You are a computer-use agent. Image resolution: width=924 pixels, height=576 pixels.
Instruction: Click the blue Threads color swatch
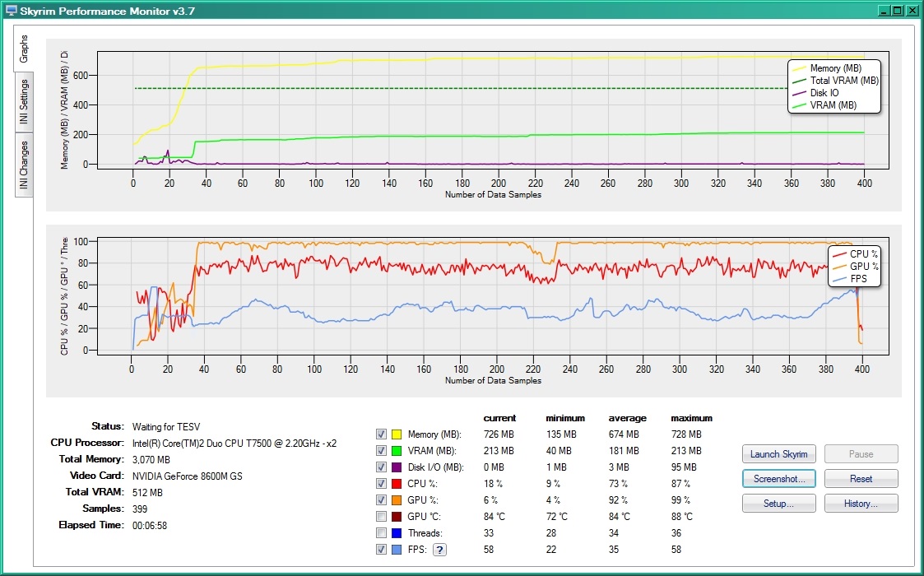(x=395, y=532)
